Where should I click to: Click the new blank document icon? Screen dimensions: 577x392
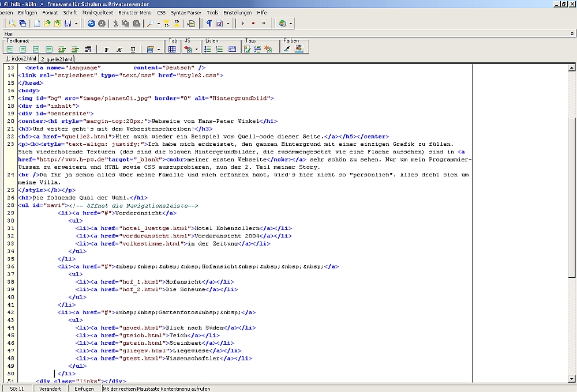(x=37, y=24)
